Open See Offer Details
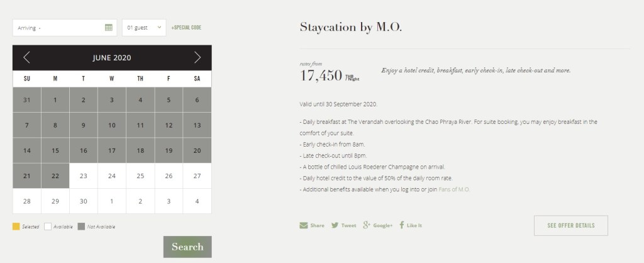The image size is (644, 263). point(570,225)
